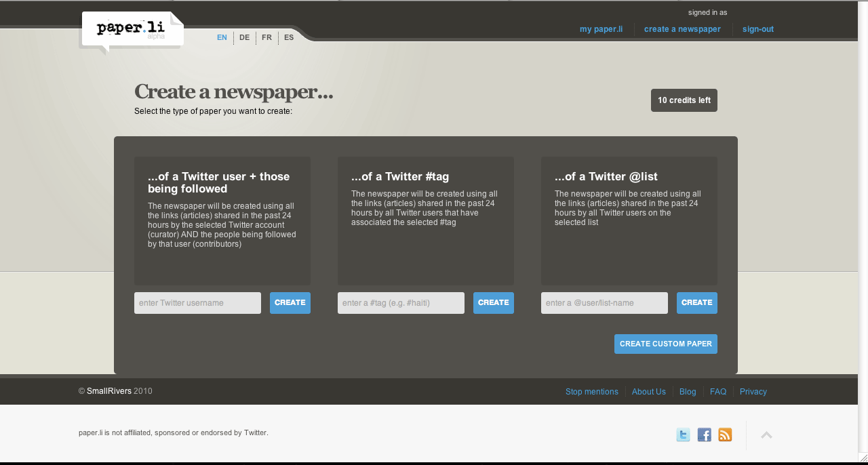The width and height of the screenshot is (868, 465).
Task: Open the Stop mentions footer link
Action: (x=591, y=392)
